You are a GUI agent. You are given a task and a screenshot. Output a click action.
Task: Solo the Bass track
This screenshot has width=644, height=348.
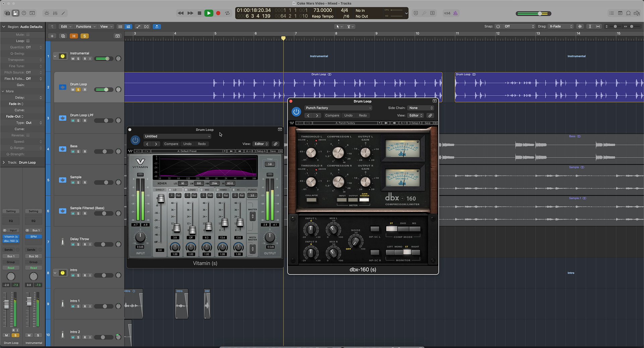pos(78,152)
